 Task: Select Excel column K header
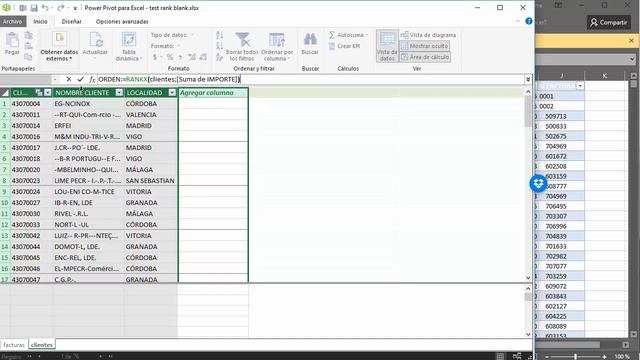[605, 76]
